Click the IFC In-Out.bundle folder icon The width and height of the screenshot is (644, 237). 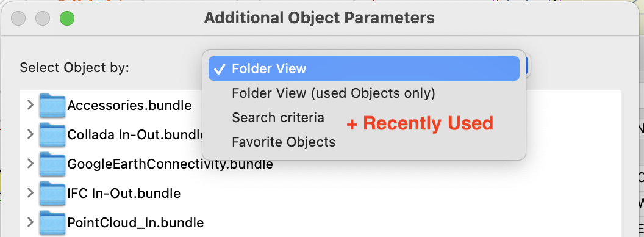pyautogui.click(x=52, y=193)
